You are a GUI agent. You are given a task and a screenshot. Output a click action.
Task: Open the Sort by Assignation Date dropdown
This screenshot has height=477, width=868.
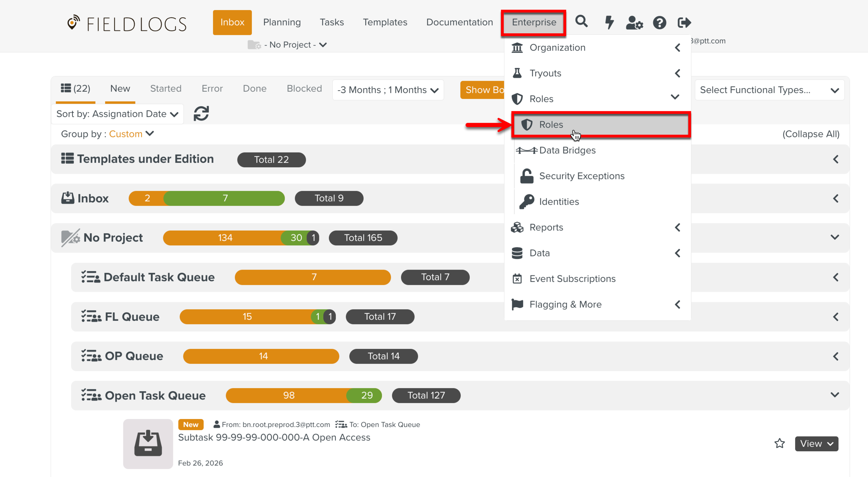tap(117, 114)
